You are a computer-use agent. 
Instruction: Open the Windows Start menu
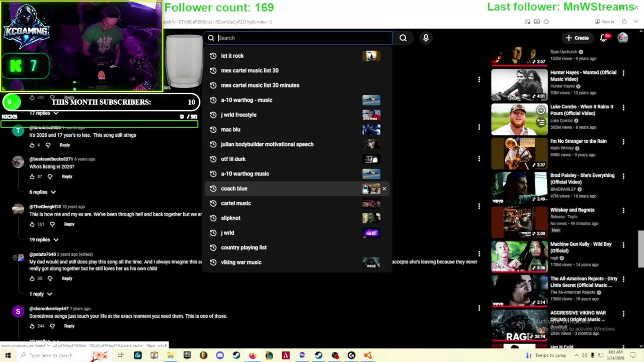coord(8,355)
